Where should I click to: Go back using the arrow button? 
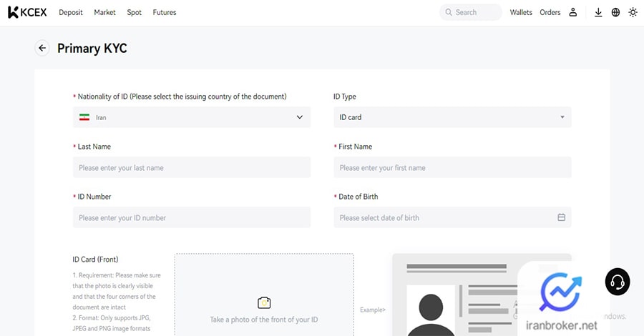(x=42, y=48)
